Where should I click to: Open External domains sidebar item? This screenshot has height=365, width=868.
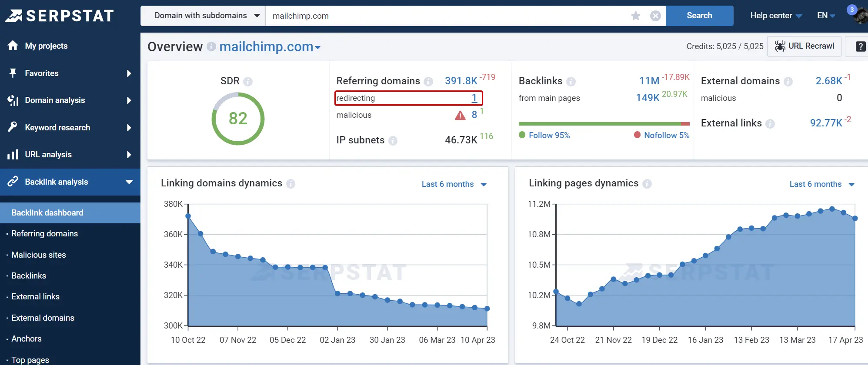[x=43, y=318]
